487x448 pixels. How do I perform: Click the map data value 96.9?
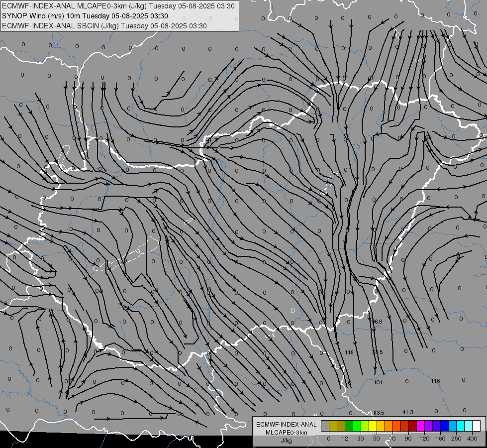[x=377, y=322]
